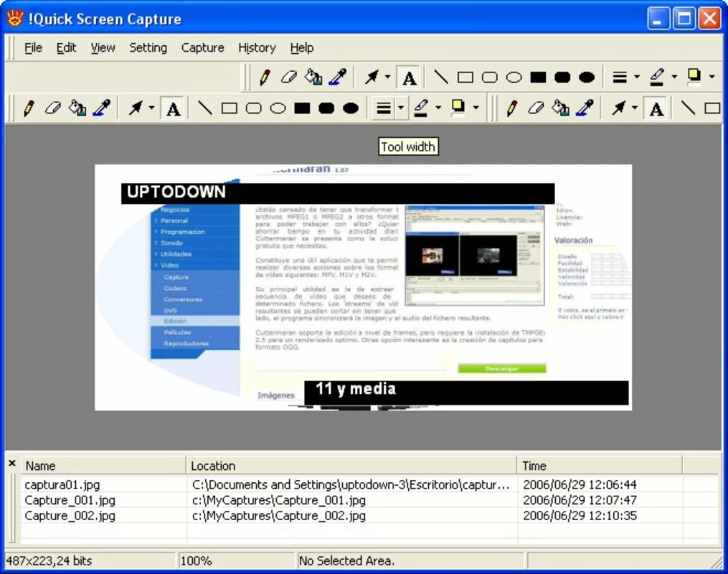
Task: Select the outline Rectangle tool in lower-left toolbar
Action: pos(230,108)
